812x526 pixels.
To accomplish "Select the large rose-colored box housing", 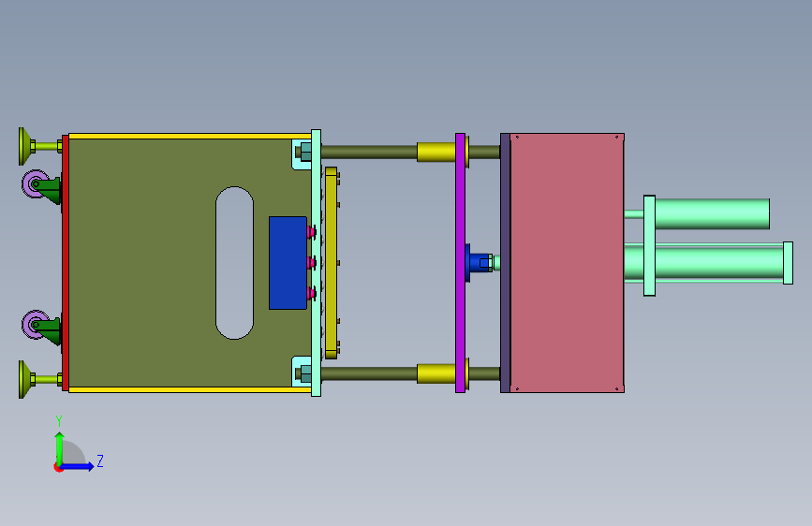I will (567, 263).
